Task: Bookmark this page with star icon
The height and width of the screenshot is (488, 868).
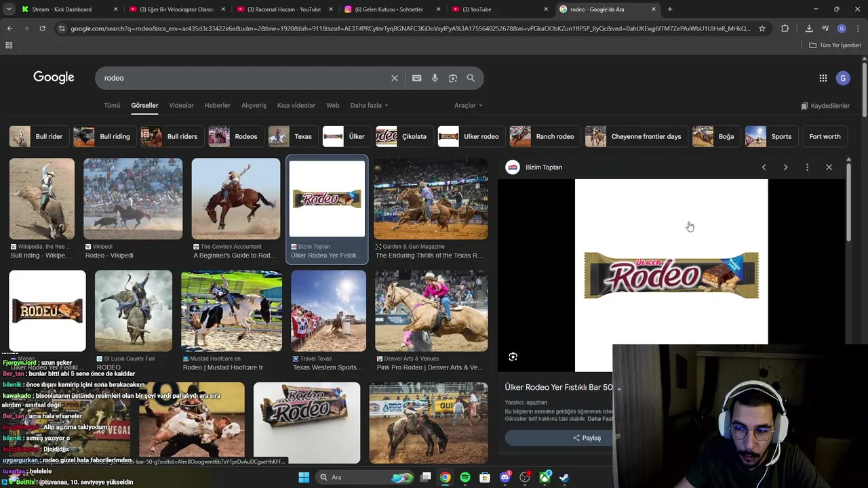Action: pyautogui.click(x=762, y=28)
